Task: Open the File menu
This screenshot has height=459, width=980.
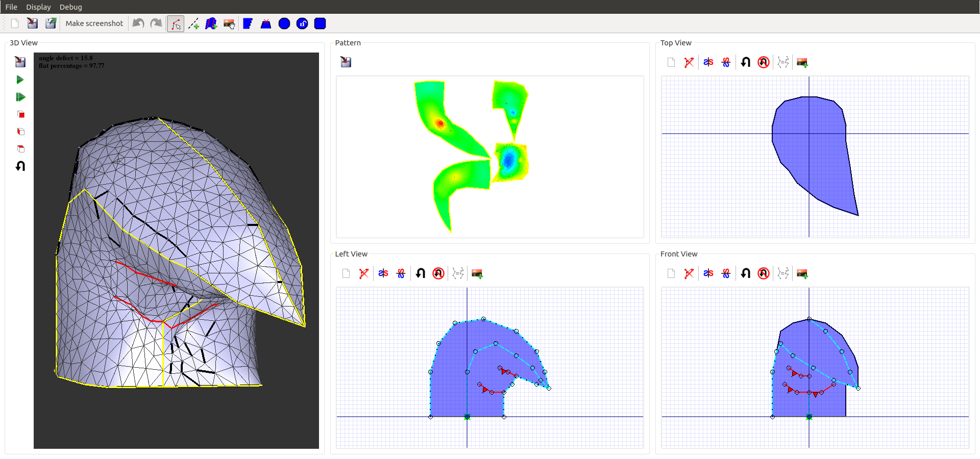Action: tap(11, 7)
